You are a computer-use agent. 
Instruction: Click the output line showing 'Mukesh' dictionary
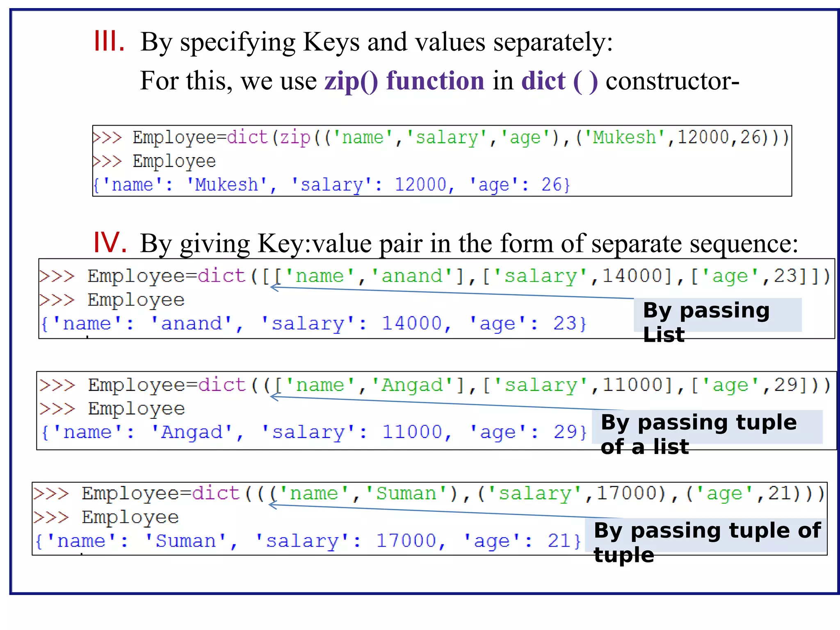coord(331,185)
